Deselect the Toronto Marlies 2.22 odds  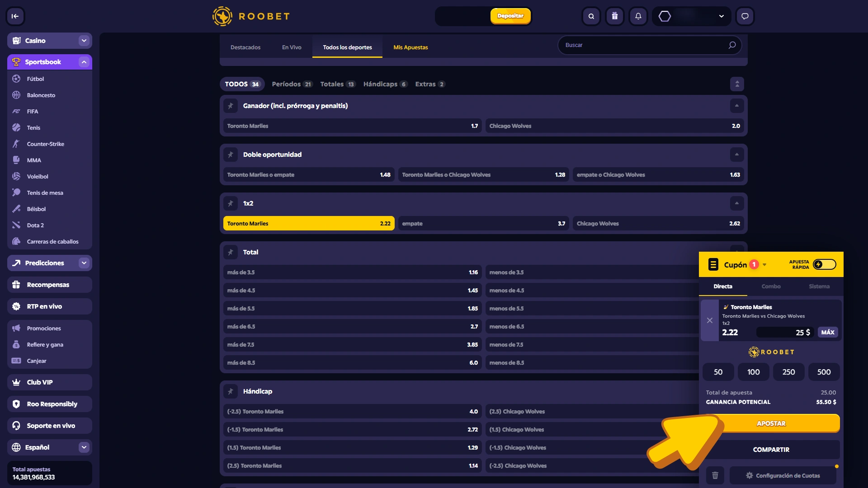pos(309,223)
